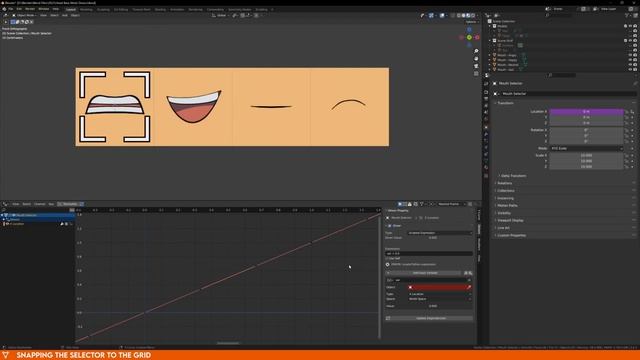The height and width of the screenshot is (360, 640).
Task: Open the driver editor Channel menu
Action: point(40,204)
